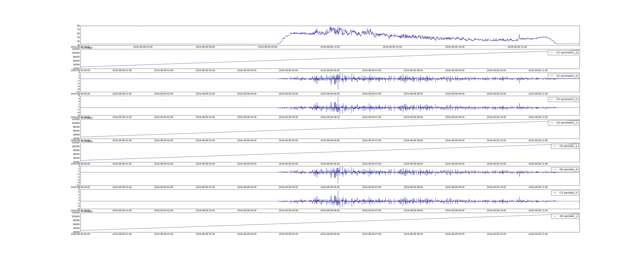Click the 80 y-axis label on top plot
This screenshot has height=258, width=644.
click(x=78, y=26)
